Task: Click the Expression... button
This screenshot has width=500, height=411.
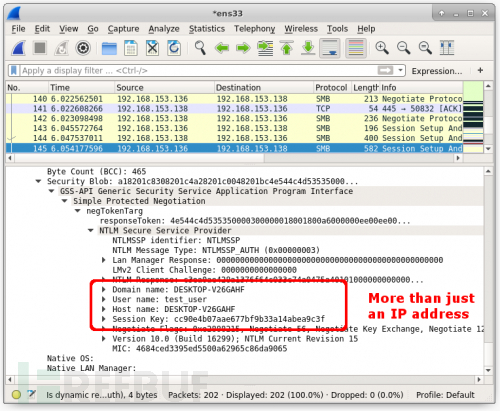Action: 437,71
